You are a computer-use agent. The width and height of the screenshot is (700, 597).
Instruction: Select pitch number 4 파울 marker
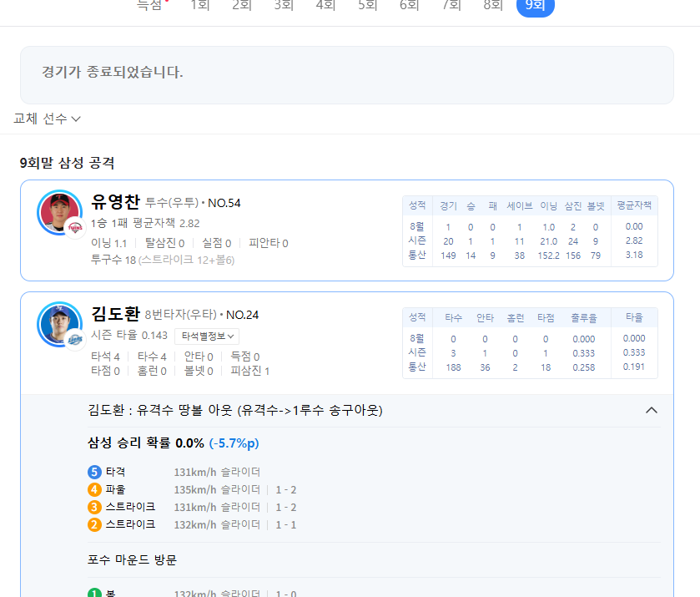pos(94,489)
